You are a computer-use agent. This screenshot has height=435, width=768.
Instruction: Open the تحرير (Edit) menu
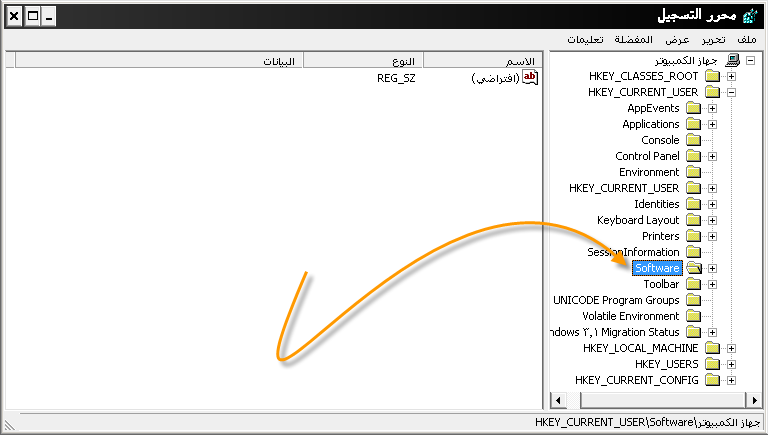coord(713,40)
